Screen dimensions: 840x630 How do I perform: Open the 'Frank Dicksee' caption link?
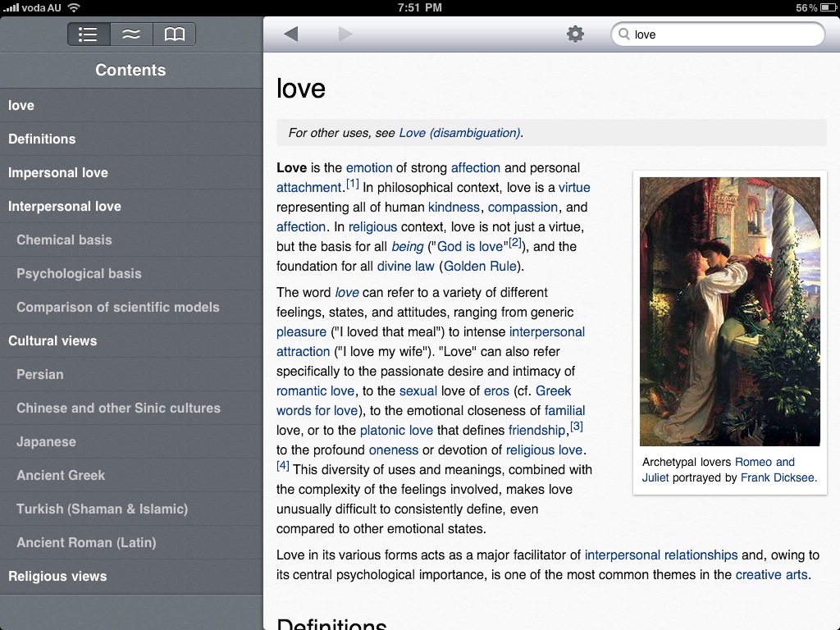click(778, 477)
